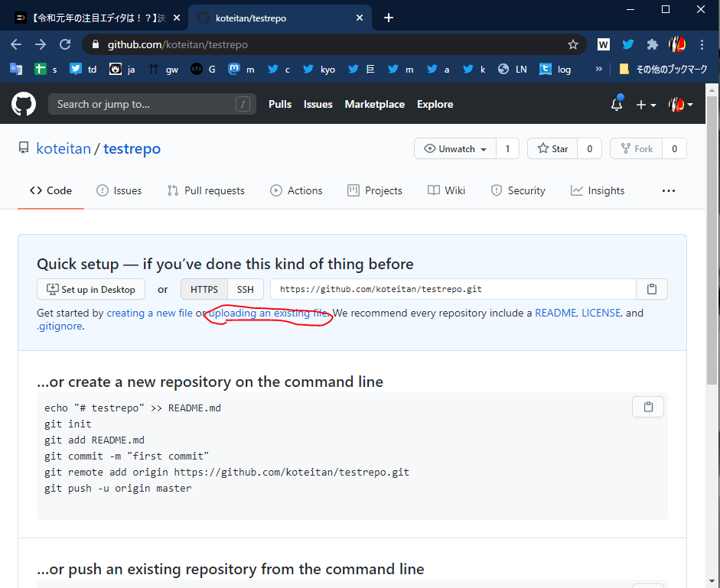Click the browser forward arrow

click(x=41, y=44)
